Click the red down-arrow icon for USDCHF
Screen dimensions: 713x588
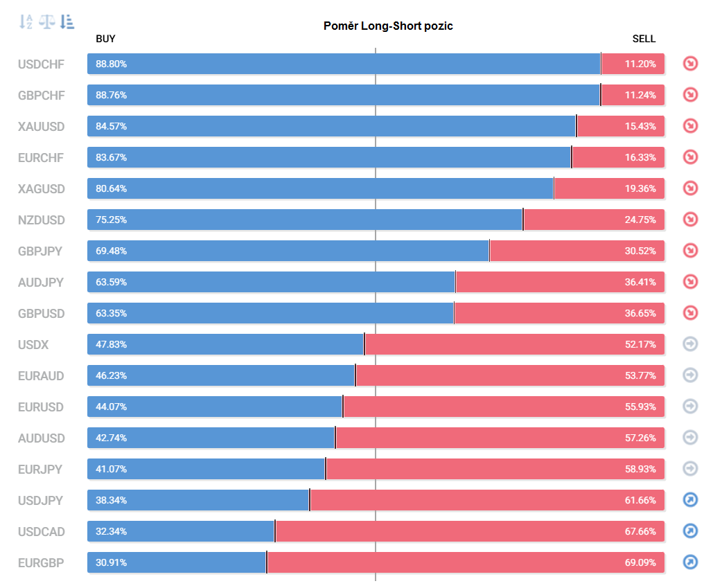[x=690, y=64]
